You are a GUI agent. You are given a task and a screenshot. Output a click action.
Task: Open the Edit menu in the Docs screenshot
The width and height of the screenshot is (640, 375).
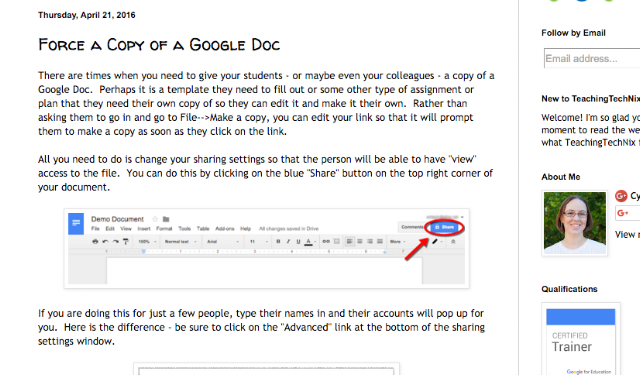point(110,229)
